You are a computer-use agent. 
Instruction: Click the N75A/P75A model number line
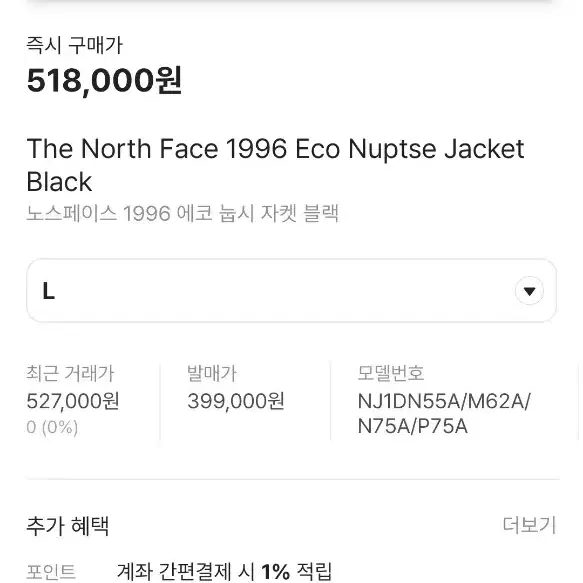[412, 426]
